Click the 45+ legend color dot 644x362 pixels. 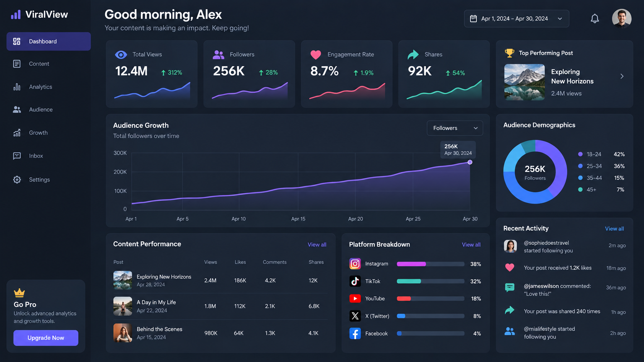(580, 189)
